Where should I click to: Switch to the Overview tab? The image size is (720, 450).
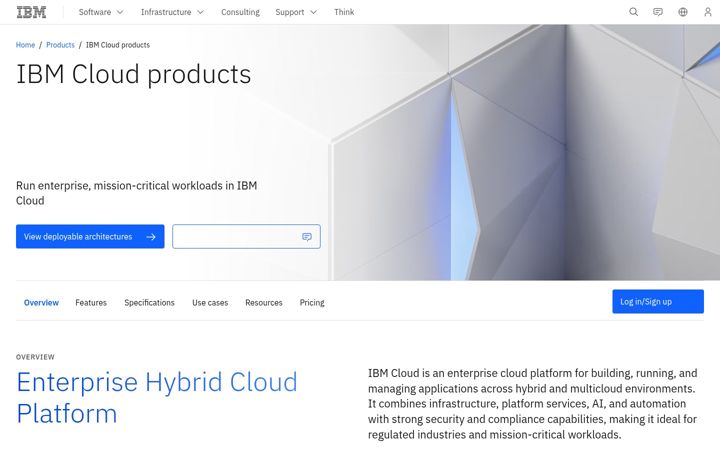coord(41,303)
